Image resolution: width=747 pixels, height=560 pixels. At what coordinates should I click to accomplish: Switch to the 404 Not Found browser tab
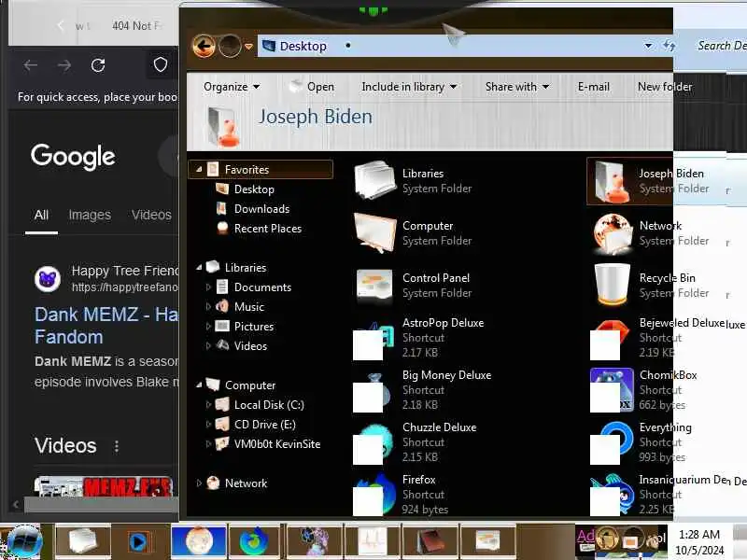click(x=136, y=26)
